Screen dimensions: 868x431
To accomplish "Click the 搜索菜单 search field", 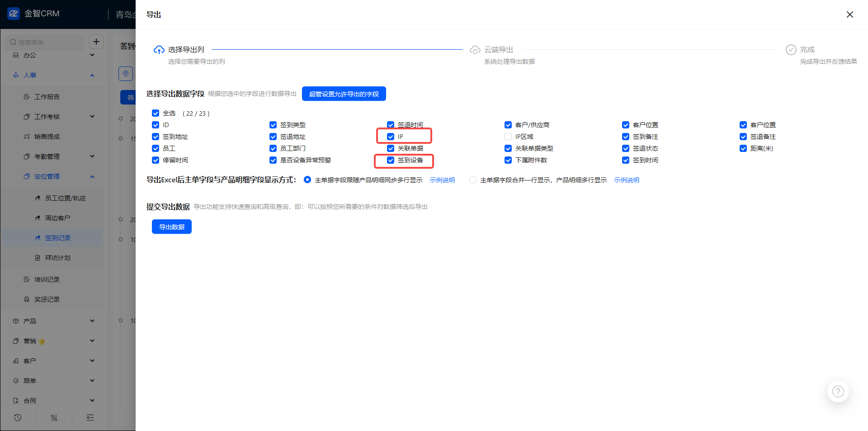I will point(45,42).
